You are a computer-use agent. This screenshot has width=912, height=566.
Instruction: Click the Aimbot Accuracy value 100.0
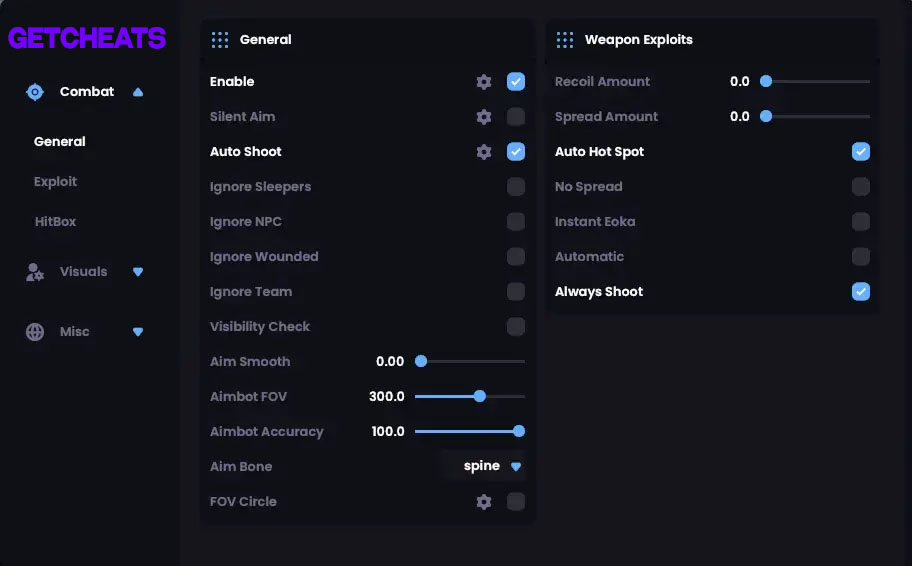(388, 431)
